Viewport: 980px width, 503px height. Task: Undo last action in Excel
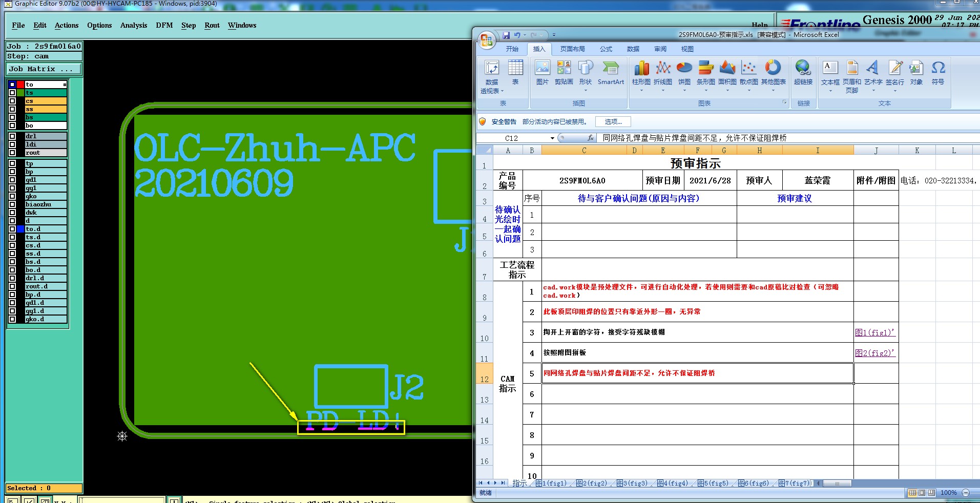[517, 35]
